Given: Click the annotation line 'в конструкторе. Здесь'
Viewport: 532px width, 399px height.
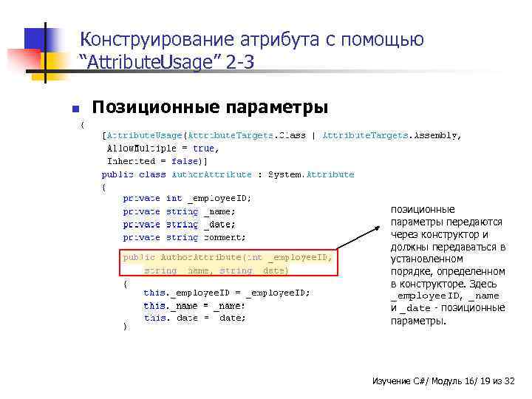Looking at the screenshot, I should [x=444, y=284].
